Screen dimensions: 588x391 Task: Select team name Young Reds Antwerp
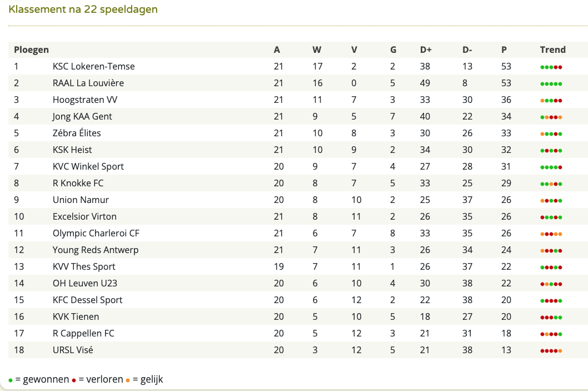coord(96,250)
